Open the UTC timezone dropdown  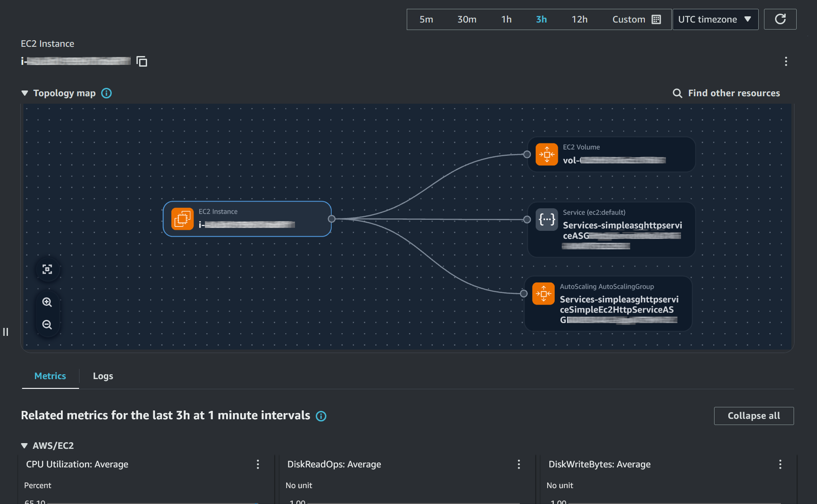point(715,19)
